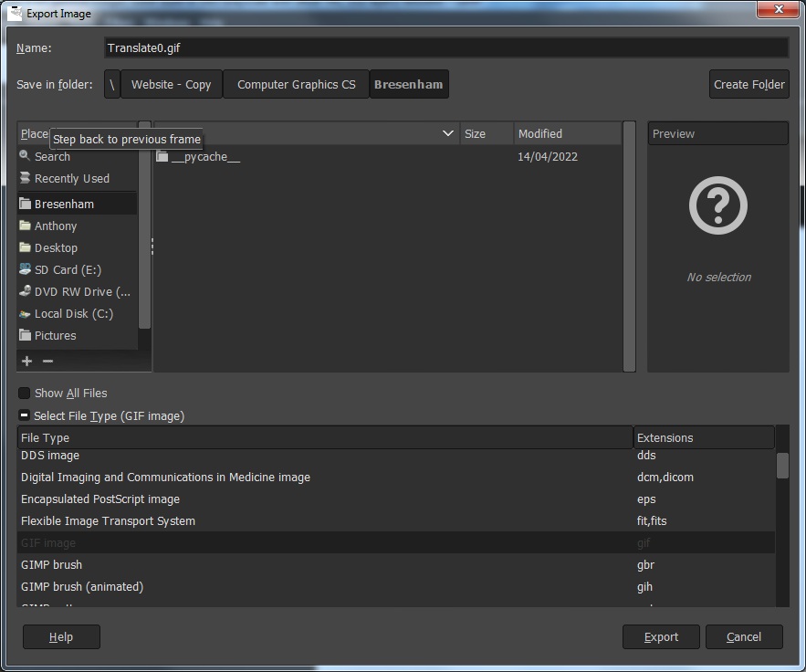The image size is (806, 672).
Task: Click the Recently Used icon
Action: pos(25,177)
